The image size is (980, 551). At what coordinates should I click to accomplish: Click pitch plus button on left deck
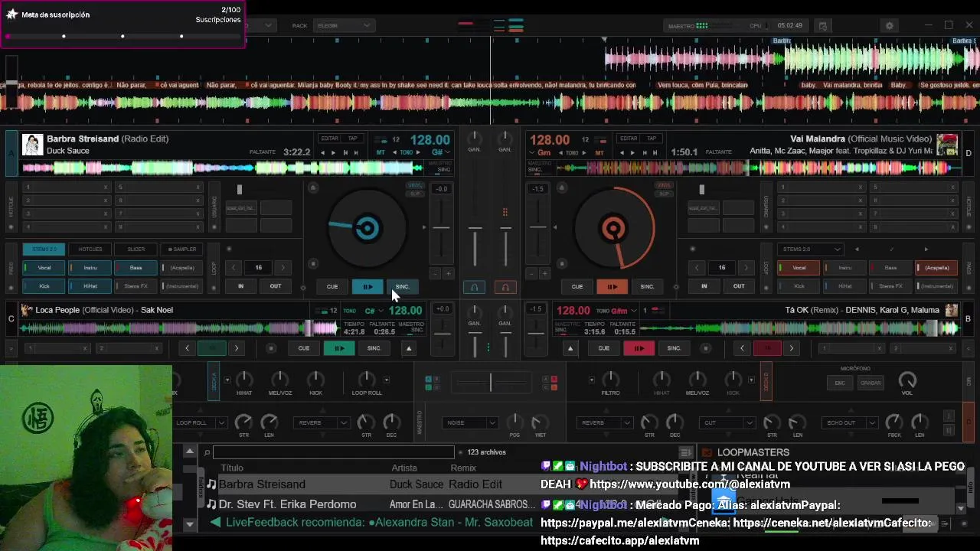[448, 274]
